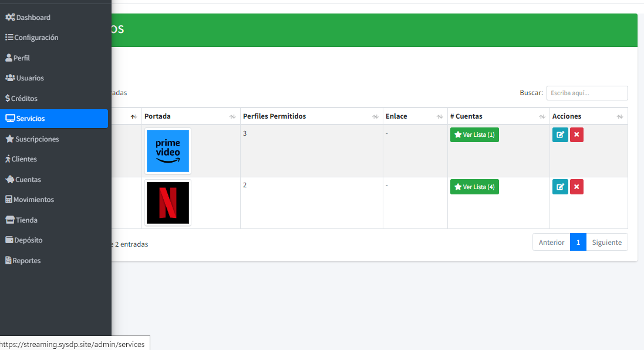Image resolution: width=644 pixels, height=350 pixels.
Task: Click the Clientes walking person icon
Action: click(8, 159)
